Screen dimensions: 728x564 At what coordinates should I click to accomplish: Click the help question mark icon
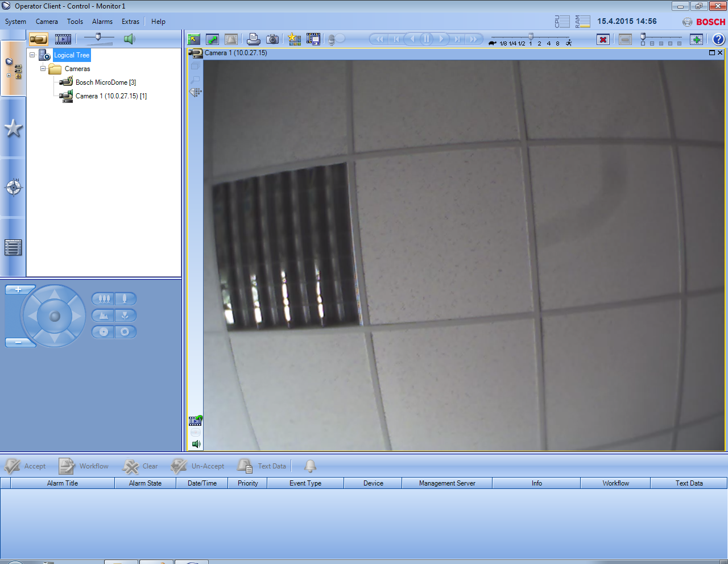point(718,39)
